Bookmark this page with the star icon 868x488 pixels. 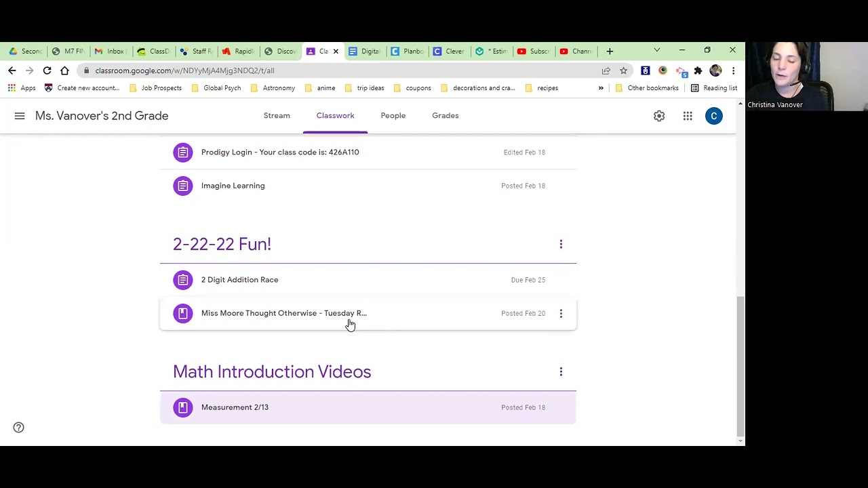pyautogui.click(x=623, y=70)
